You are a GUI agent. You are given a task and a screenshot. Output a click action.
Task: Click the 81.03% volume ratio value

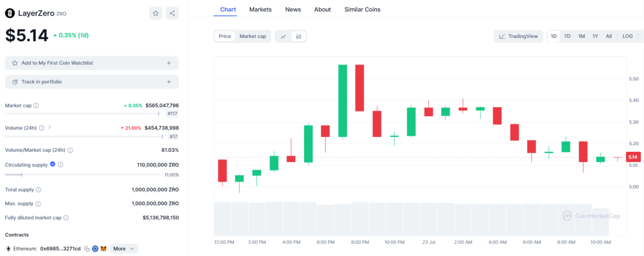(x=170, y=150)
